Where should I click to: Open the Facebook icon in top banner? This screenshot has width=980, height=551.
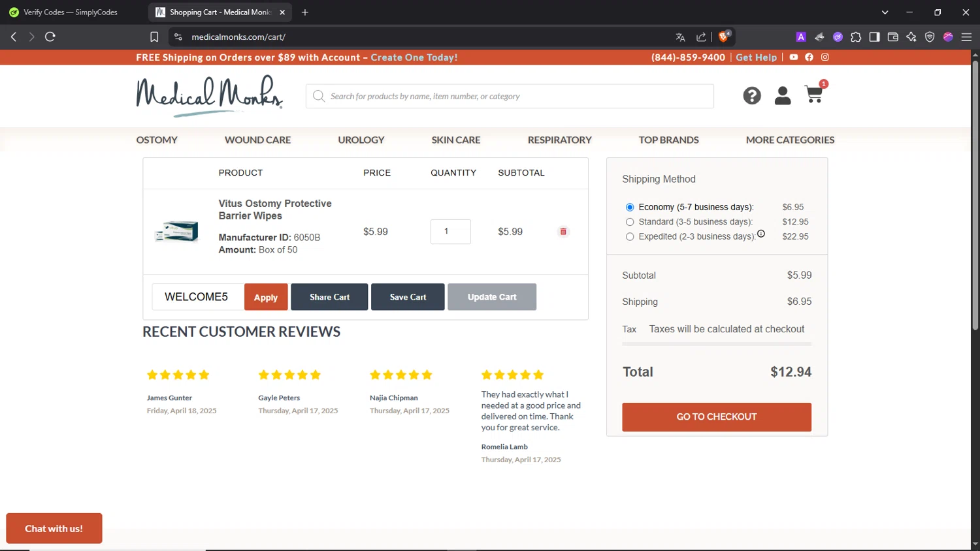click(809, 57)
